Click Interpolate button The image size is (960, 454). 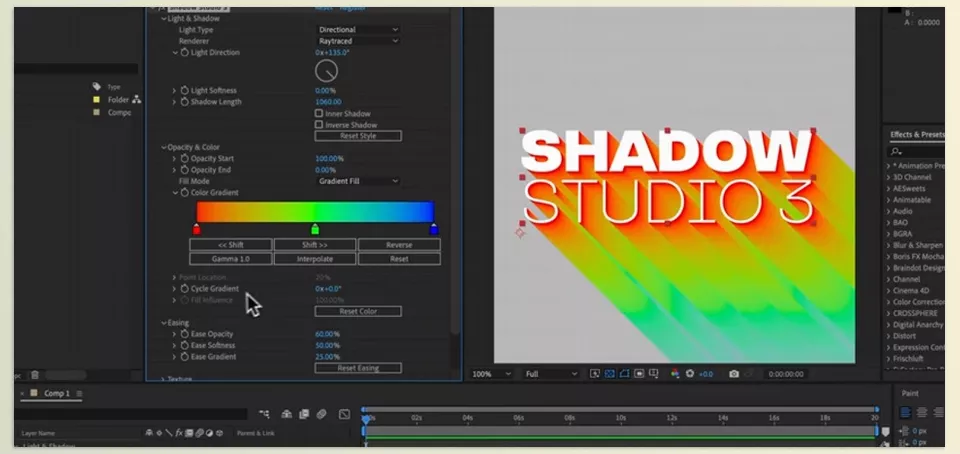[315, 259]
